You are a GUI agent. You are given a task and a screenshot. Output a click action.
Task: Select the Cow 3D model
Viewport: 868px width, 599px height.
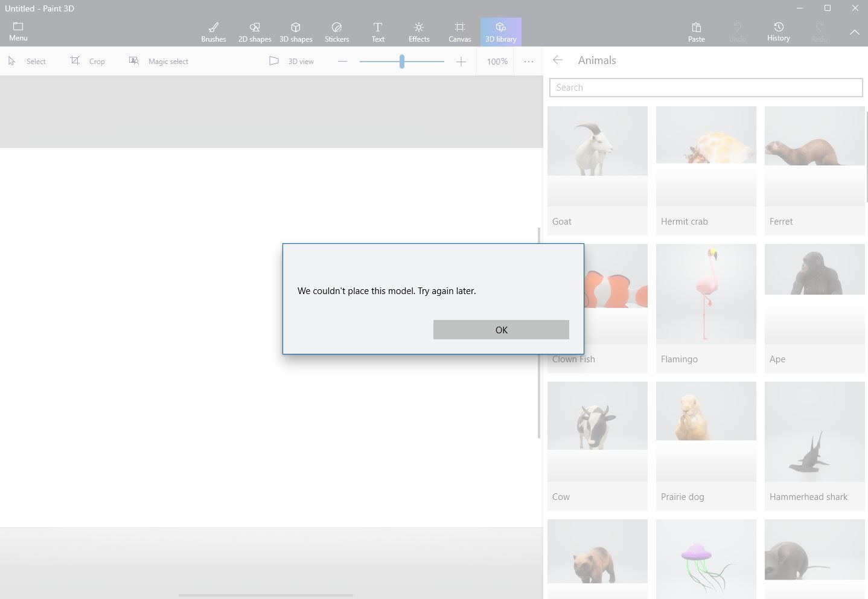[x=598, y=446]
